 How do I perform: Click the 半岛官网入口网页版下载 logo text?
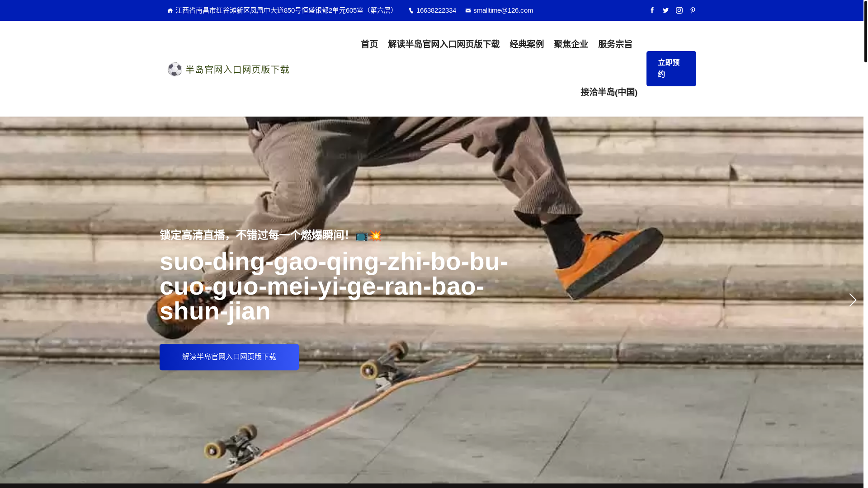click(237, 70)
